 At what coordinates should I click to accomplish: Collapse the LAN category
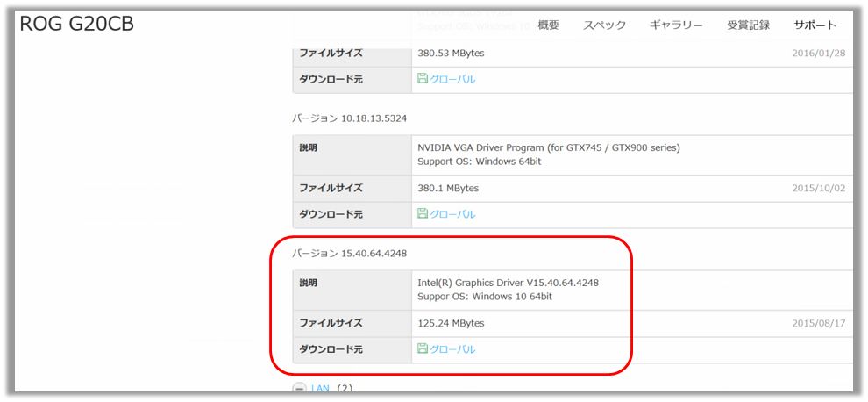(x=299, y=389)
